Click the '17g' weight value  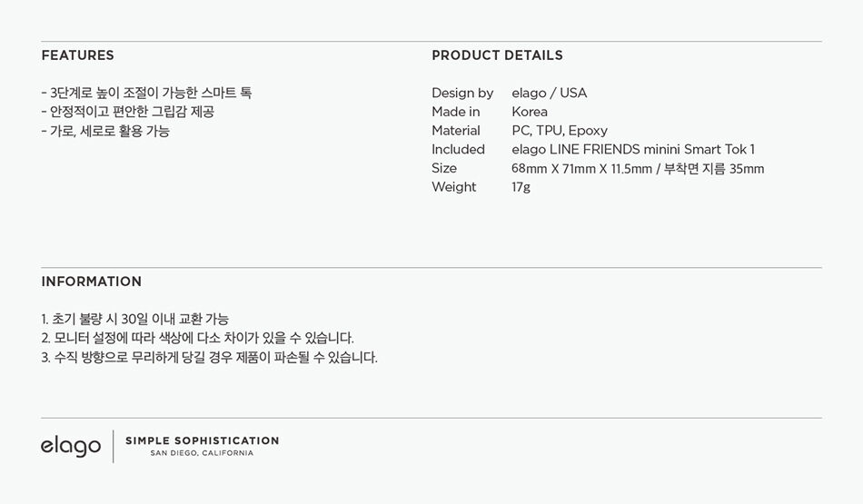point(521,187)
